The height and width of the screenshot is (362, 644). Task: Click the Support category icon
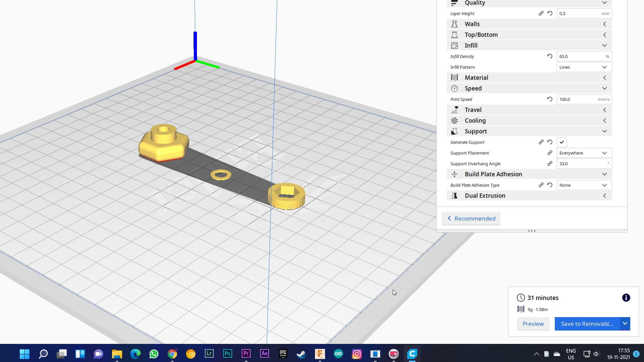coord(454,131)
